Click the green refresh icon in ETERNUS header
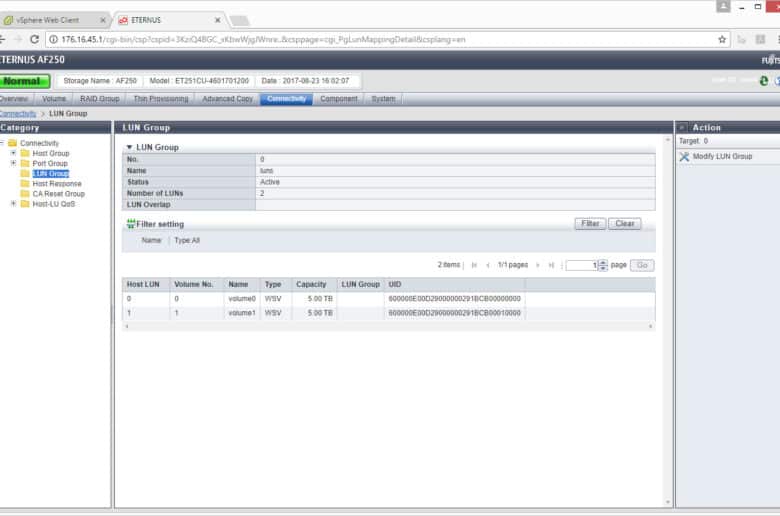Viewport: 780px width, 516px height. click(x=764, y=81)
